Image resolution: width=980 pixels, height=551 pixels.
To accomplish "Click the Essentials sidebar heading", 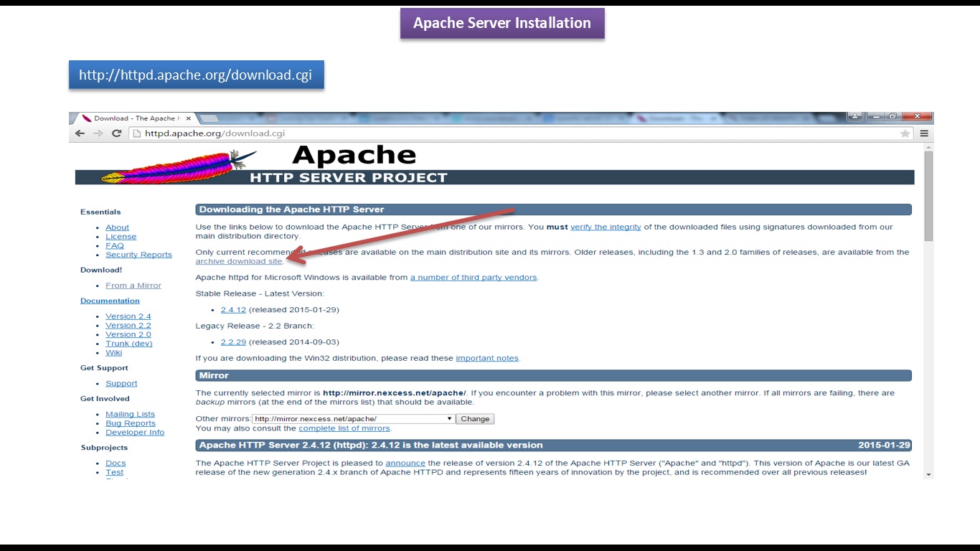I will point(100,212).
